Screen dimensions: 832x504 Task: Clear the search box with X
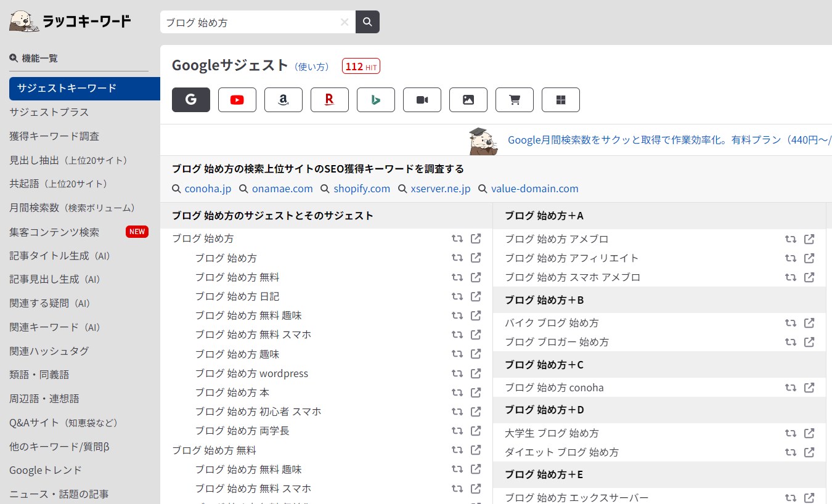tap(345, 22)
